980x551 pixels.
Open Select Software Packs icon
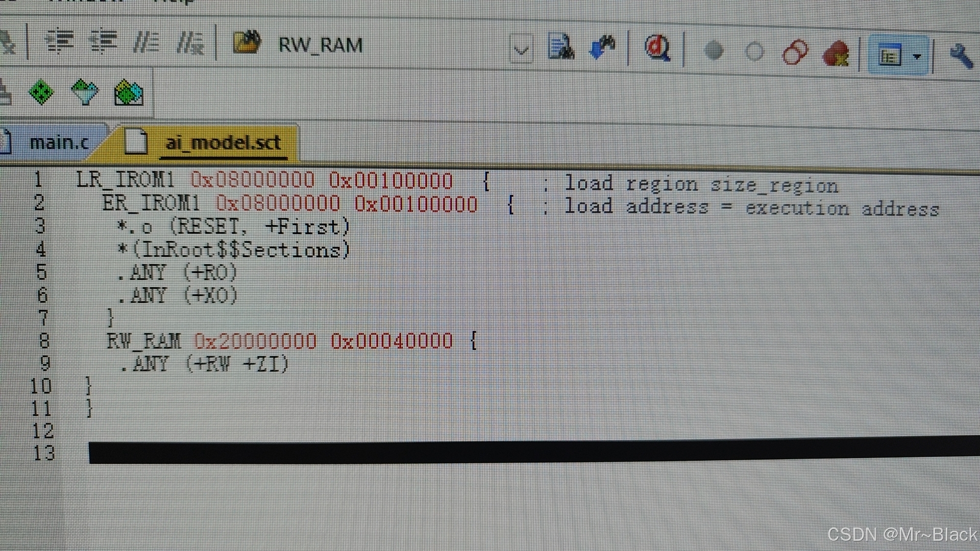pyautogui.click(x=85, y=92)
